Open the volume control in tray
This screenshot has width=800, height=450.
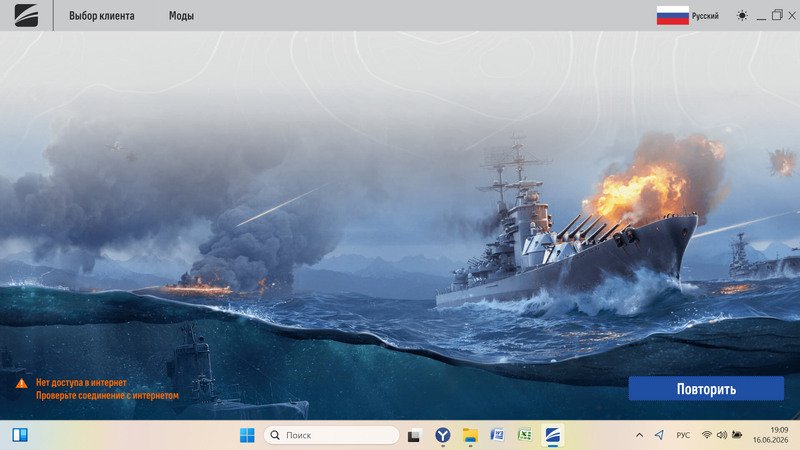click(x=721, y=435)
